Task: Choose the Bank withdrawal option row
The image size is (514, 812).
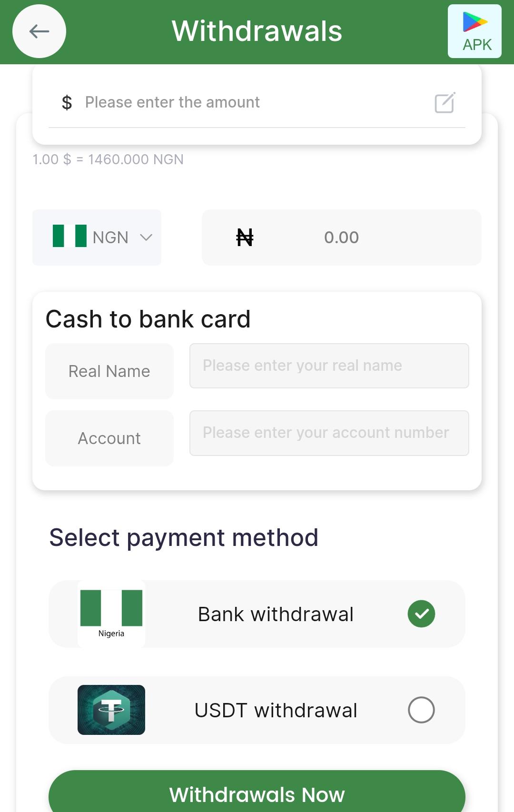Action: tap(276, 614)
